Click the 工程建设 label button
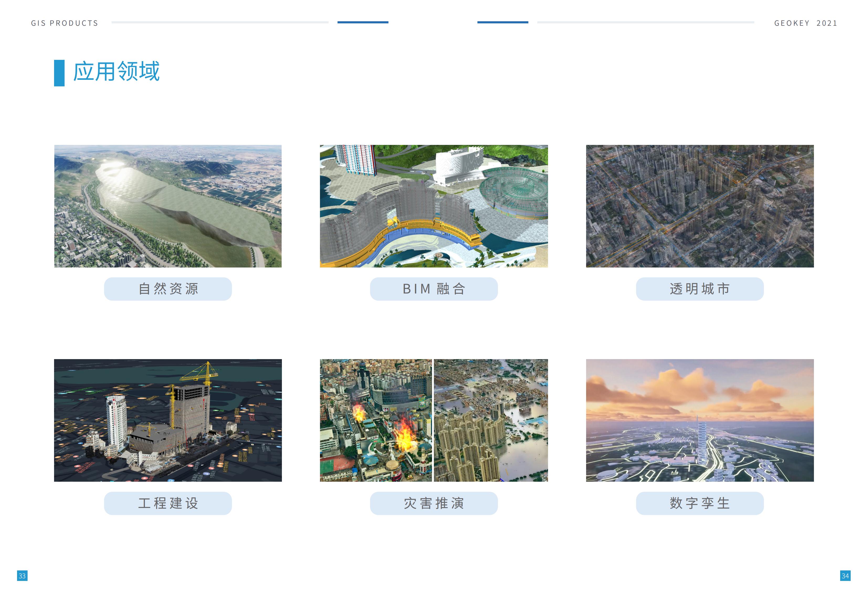The width and height of the screenshot is (868, 614). coord(168,503)
